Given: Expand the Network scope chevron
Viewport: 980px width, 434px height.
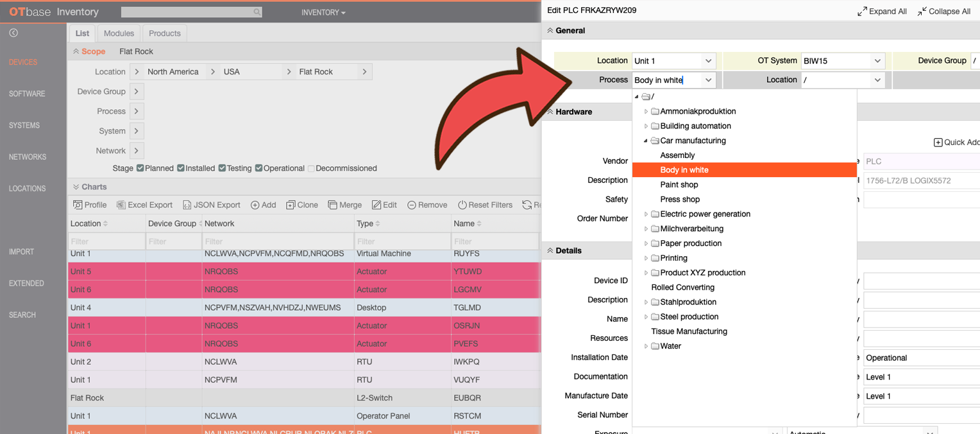Looking at the screenshot, I should (x=137, y=151).
